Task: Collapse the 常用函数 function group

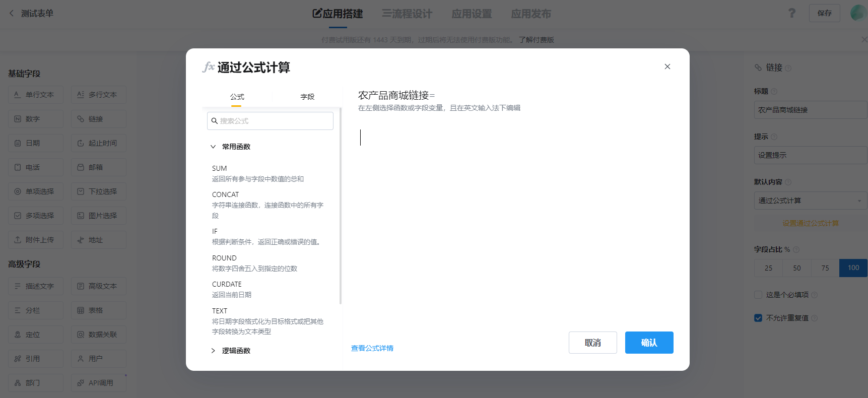Action: [x=213, y=147]
